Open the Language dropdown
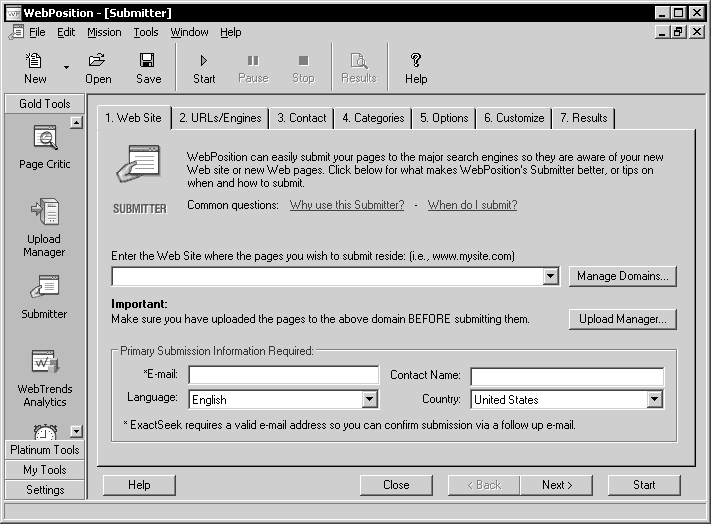The height and width of the screenshot is (524, 711). (x=370, y=399)
